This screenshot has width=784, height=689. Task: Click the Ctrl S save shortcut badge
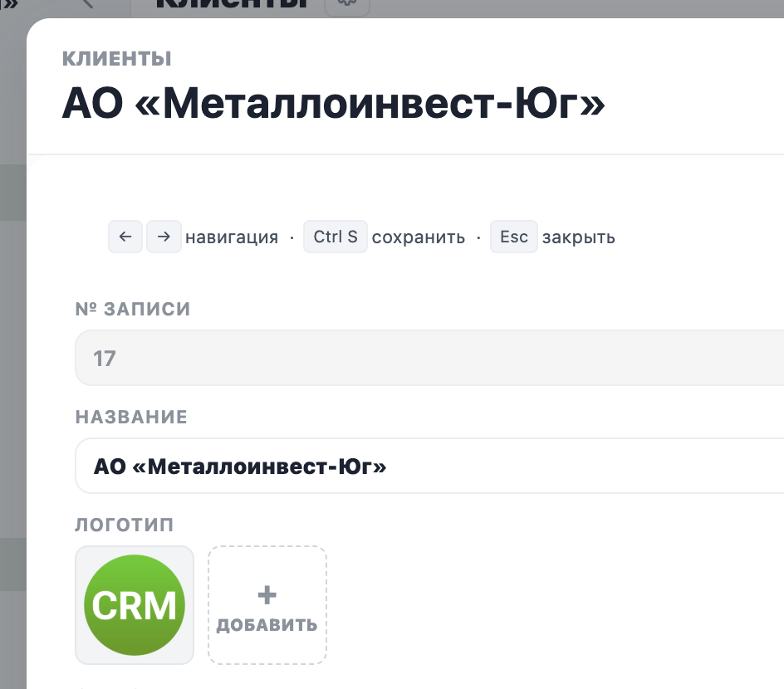(336, 237)
